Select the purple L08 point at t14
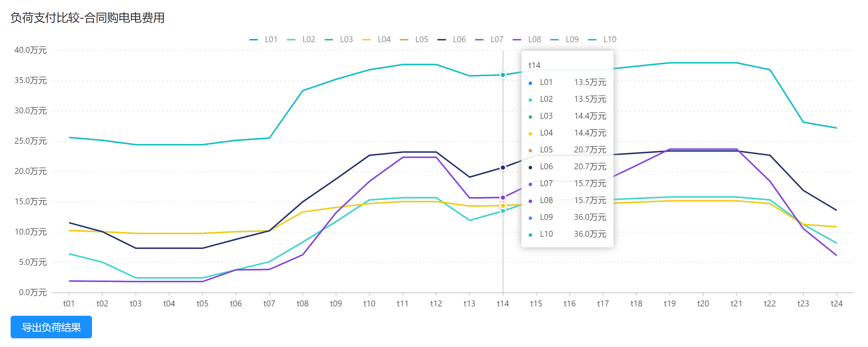Image resolution: width=868 pixels, height=347 pixels. (x=503, y=197)
